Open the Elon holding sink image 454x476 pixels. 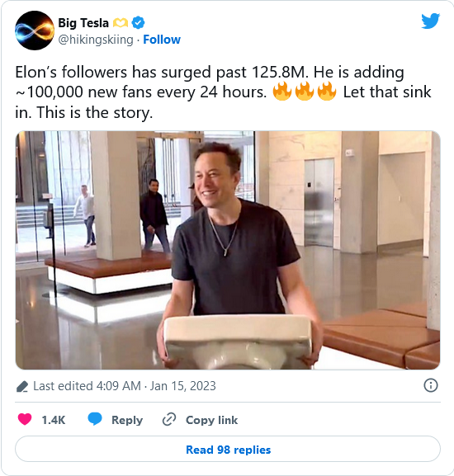(x=228, y=250)
